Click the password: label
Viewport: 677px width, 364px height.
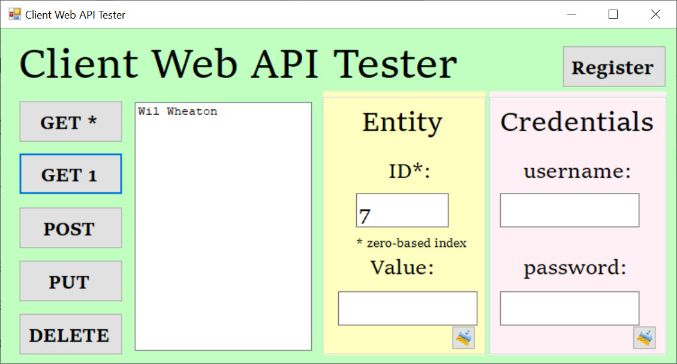575,269
